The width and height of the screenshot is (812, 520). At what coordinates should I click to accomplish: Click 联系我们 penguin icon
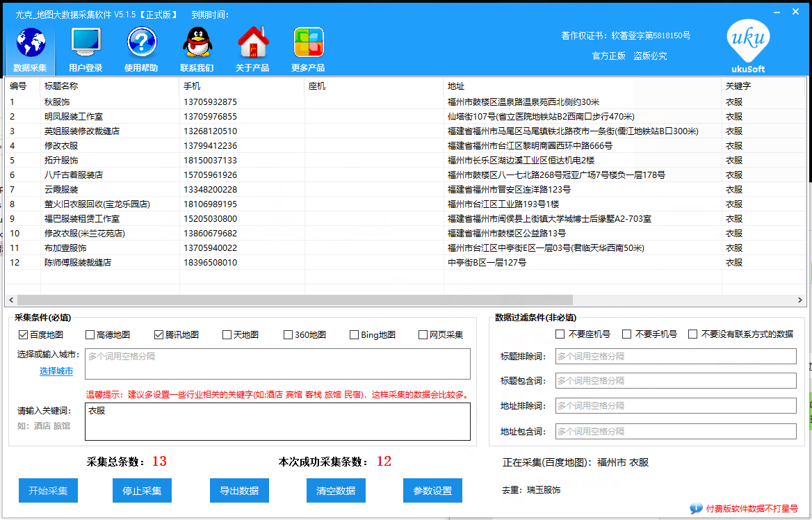tap(197, 43)
